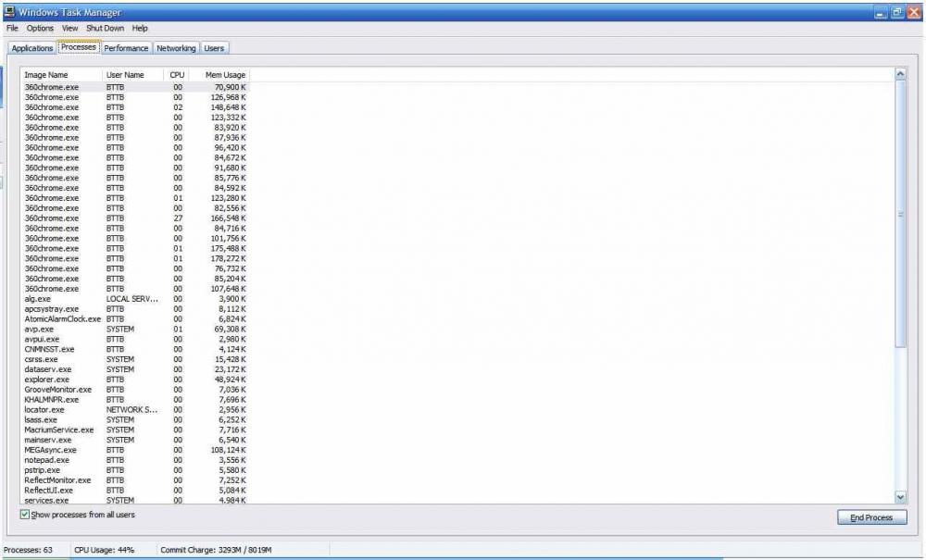The width and height of the screenshot is (926, 560).
Task: Select 360chrome.exe row using 166,548 K
Action: pyautogui.click(x=135, y=218)
